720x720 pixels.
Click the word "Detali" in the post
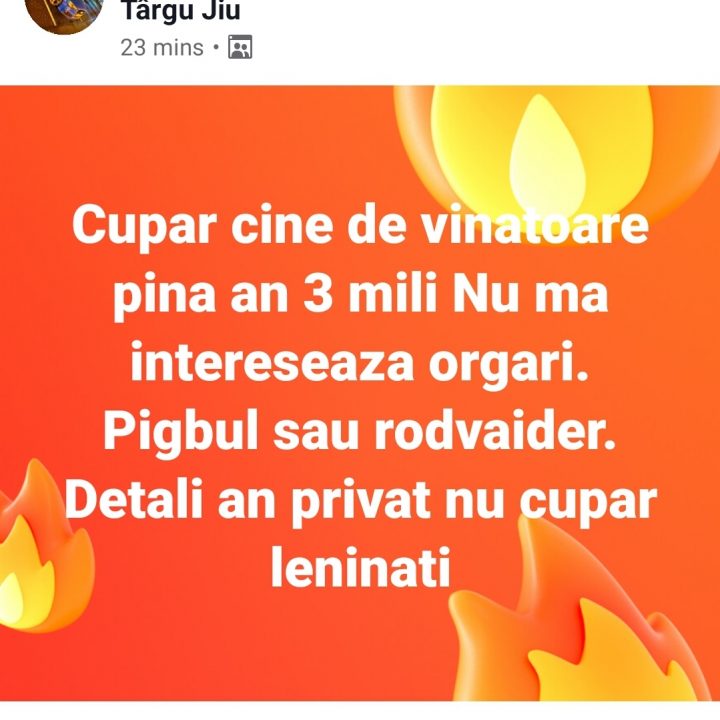(134, 499)
